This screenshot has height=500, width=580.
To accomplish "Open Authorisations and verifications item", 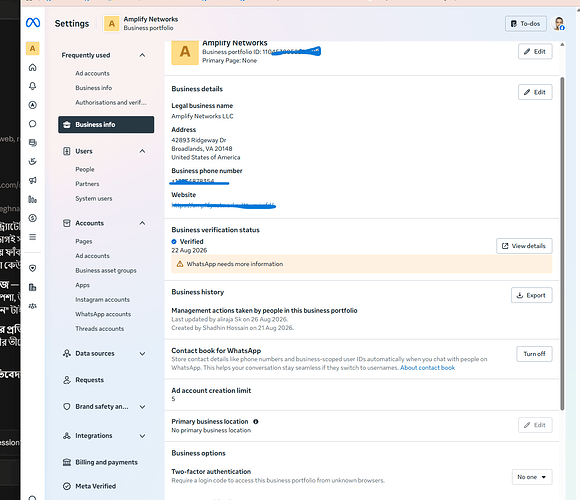I will point(111,102).
